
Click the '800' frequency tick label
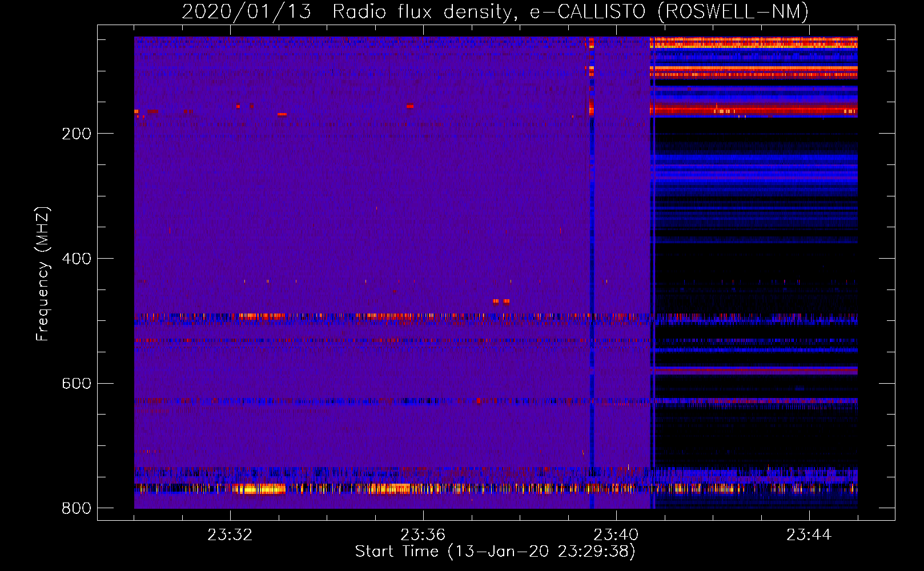pyautogui.click(x=77, y=508)
